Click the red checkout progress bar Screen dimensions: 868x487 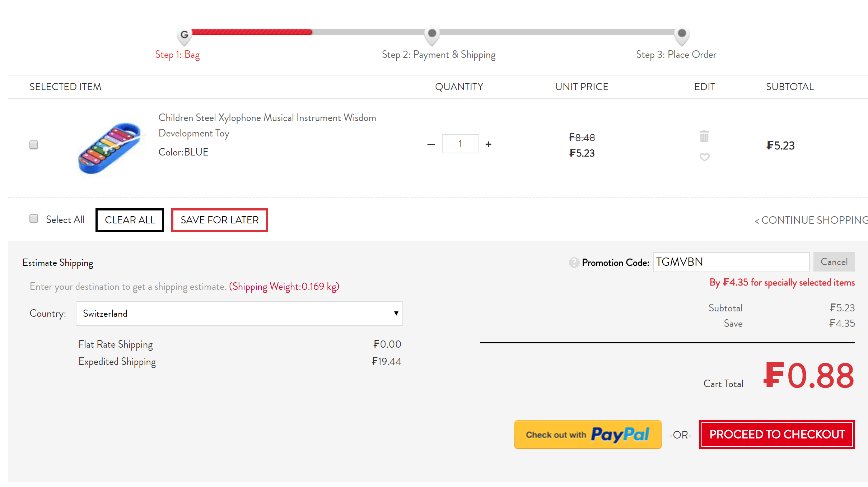coord(251,32)
